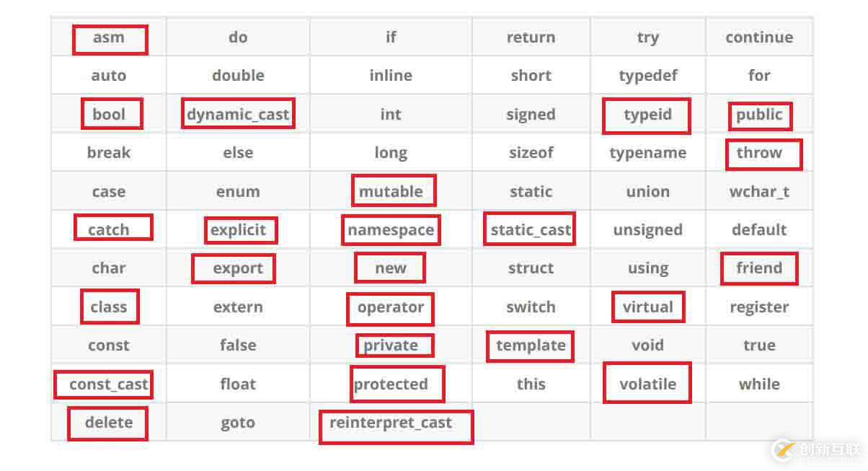This screenshot has width=868, height=471.
Task: Select the volatile keyword cell
Action: (x=647, y=384)
